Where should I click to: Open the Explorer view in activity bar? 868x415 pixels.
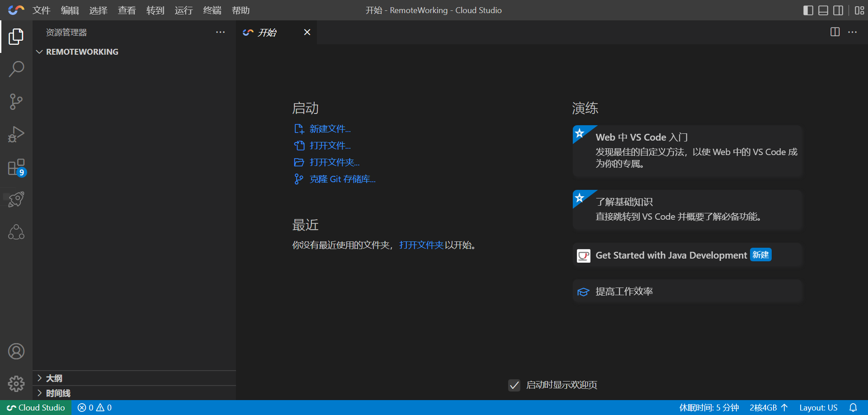[16, 37]
